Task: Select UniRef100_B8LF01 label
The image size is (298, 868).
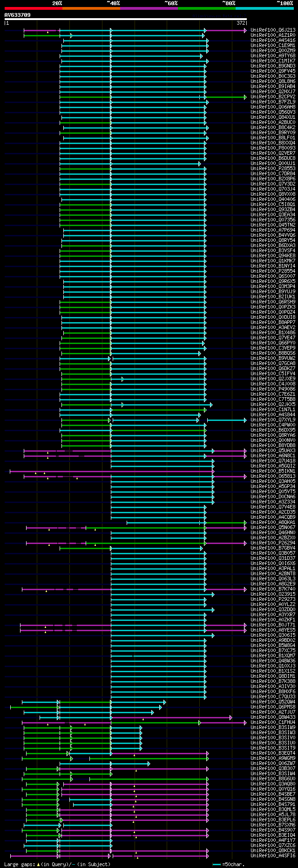Action: (273, 138)
